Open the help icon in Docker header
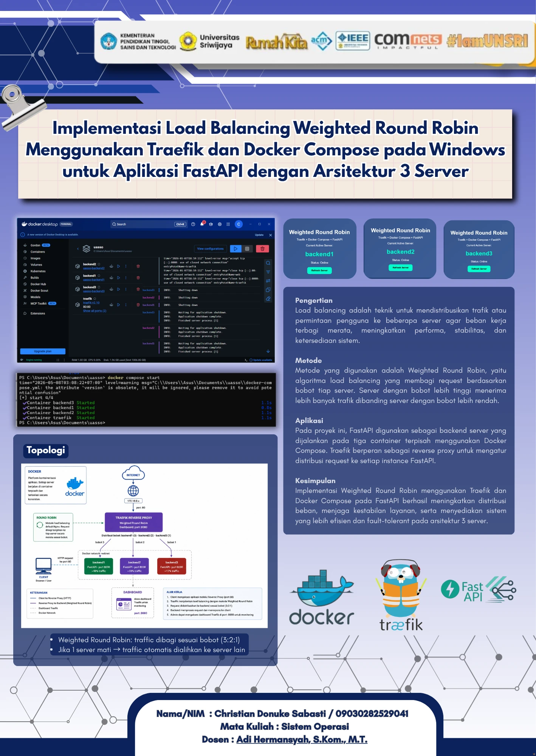Viewport: 536px width, 756px height. (x=193, y=224)
